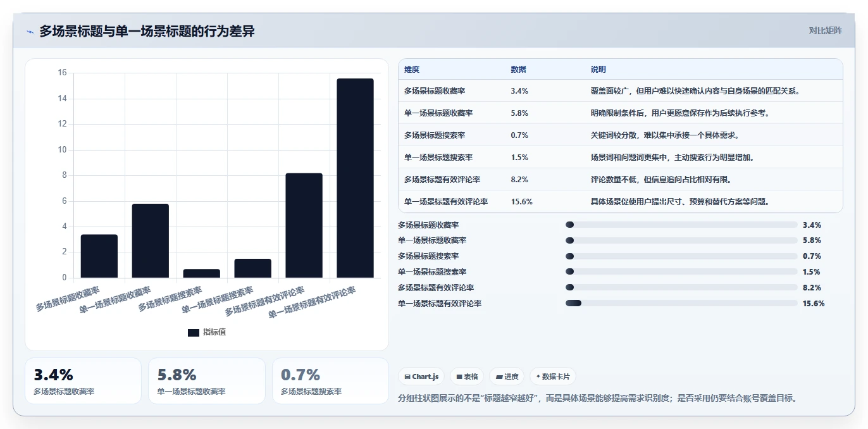Image resolution: width=868 pixels, height=429 pixels.
Task: Open the 0.7% 多场景标题搜索率 data card
Action: pos(330,381)
